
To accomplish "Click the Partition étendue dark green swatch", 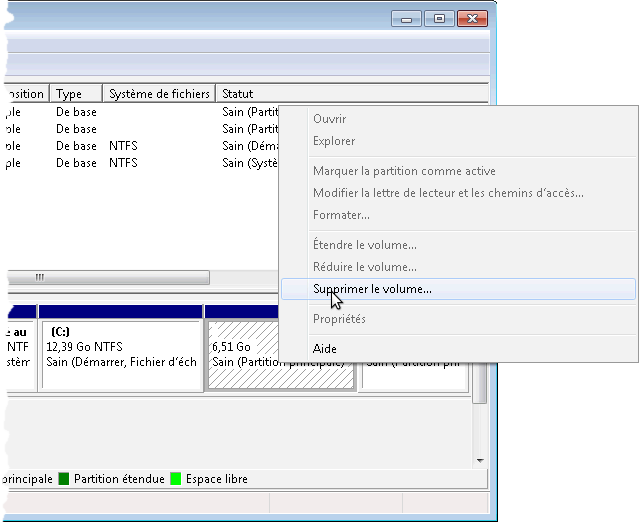I will (x=64, y=479).
